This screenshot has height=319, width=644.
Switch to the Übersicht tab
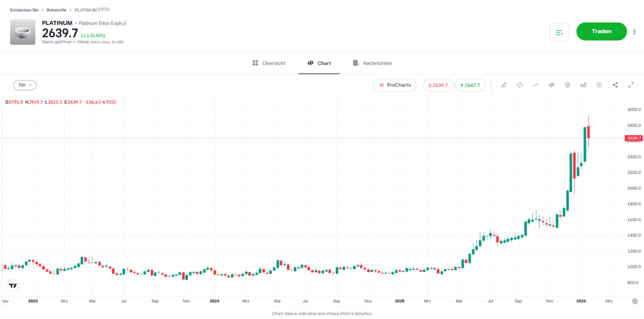(x=269, y=64)
